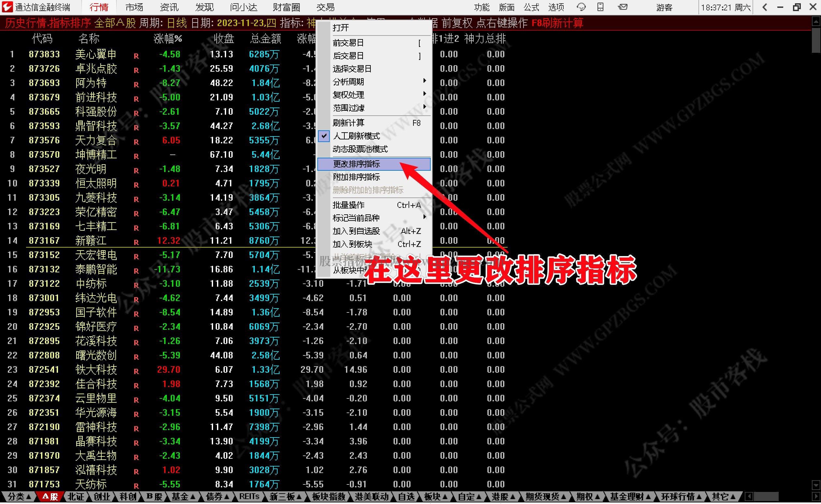Image resolution: width=821 pixels, height=504 pixels.
Task: Click the R marker beside 国子软件
Action: tap(136, 314)
